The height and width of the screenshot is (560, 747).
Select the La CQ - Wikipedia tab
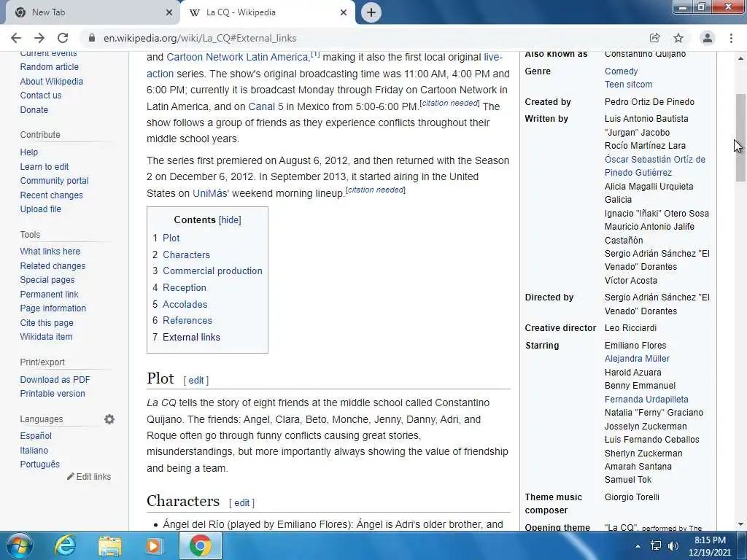[x=267, y=12]
